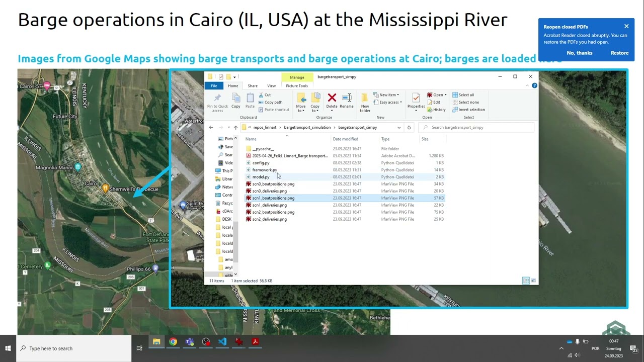Click the Rename icon
Screen dimensions: 644x362
click(x=347, y=98)
